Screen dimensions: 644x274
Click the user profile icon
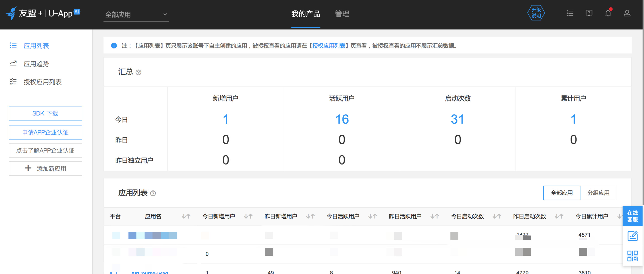(x=626, y=13)
